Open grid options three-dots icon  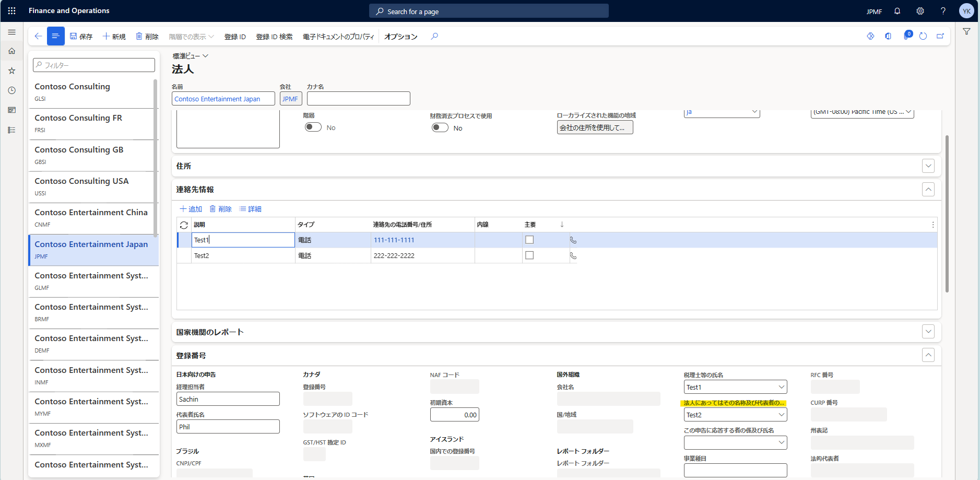[x=933, y=225]
